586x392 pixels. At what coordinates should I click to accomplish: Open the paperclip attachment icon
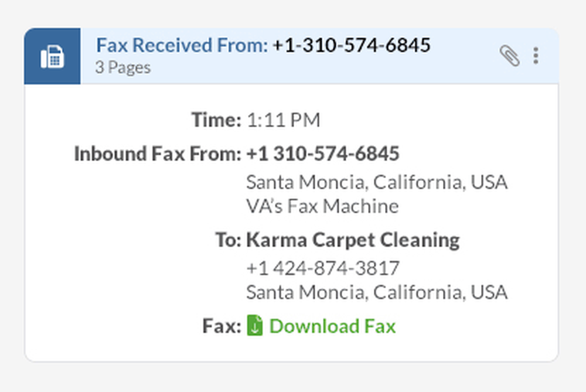pos(509,56)
